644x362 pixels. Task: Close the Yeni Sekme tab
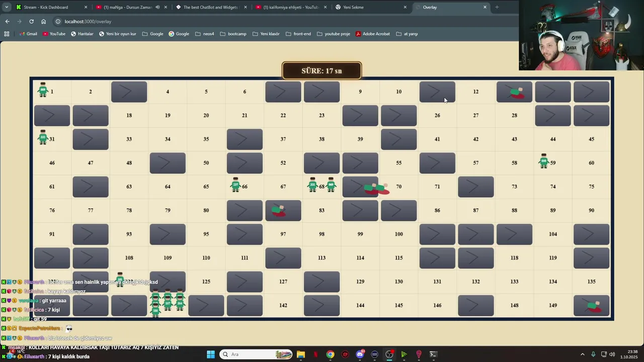pos(405,7)
